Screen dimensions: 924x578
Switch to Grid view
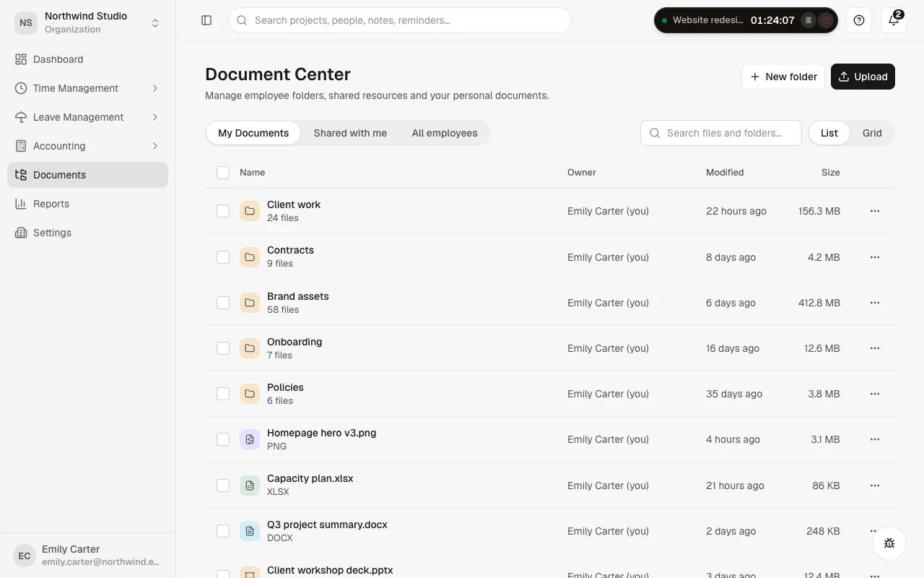click(x=872, y=133)
